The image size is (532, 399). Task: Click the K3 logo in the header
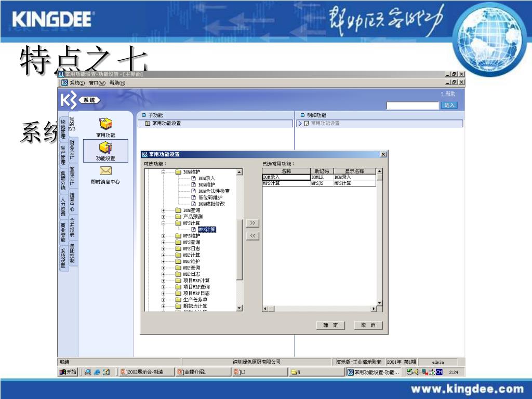click(68, 100)
